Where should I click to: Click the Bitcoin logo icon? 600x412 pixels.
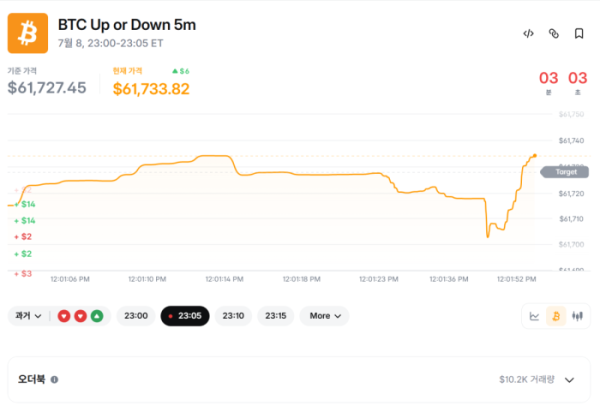[x=28, y=33]
